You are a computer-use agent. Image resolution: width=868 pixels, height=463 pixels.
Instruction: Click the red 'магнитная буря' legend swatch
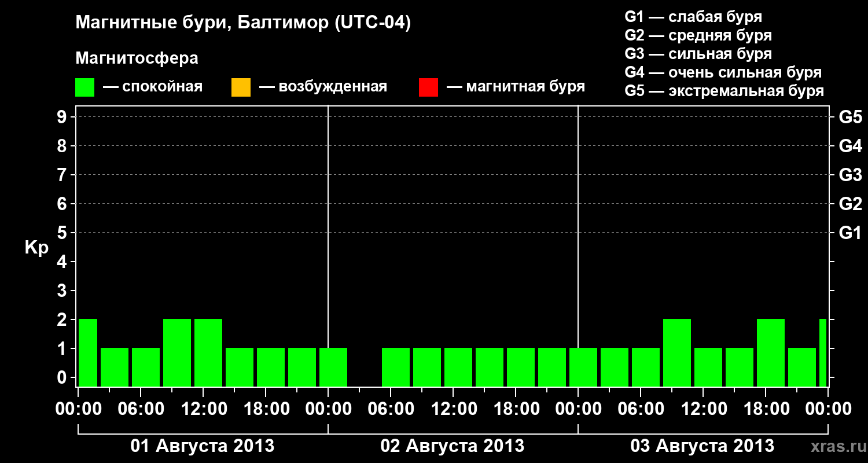(428, 87)
